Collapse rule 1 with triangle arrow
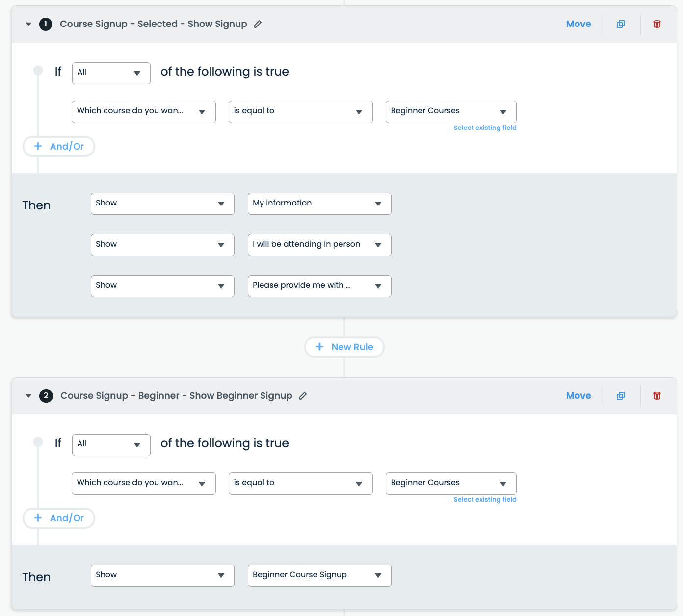683x616 pixels. tap(28, 24)
